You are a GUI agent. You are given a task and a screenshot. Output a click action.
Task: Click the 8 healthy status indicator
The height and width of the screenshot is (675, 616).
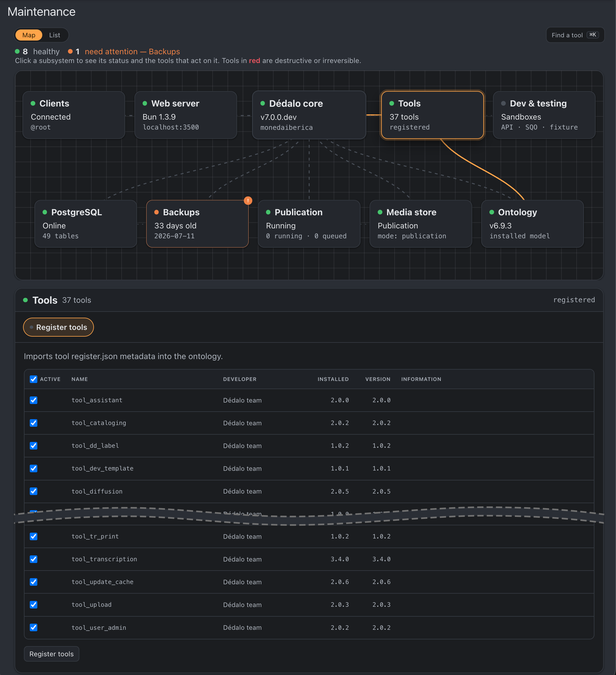38,52
